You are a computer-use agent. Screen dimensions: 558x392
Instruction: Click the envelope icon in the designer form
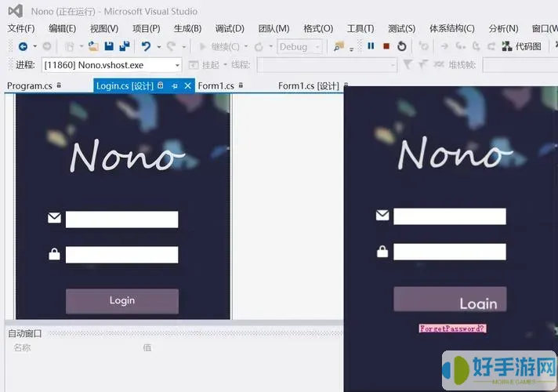pyautogui.click(x=54, y=217)
